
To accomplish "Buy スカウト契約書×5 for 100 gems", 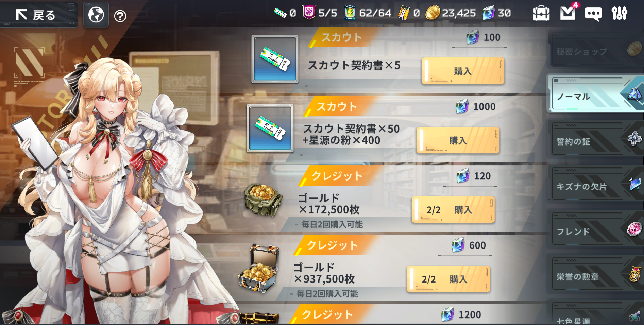I will (463, 71).
